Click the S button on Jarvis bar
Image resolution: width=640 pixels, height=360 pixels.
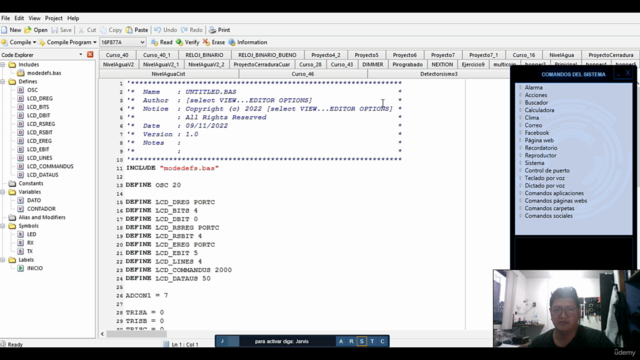pos(362,341)
